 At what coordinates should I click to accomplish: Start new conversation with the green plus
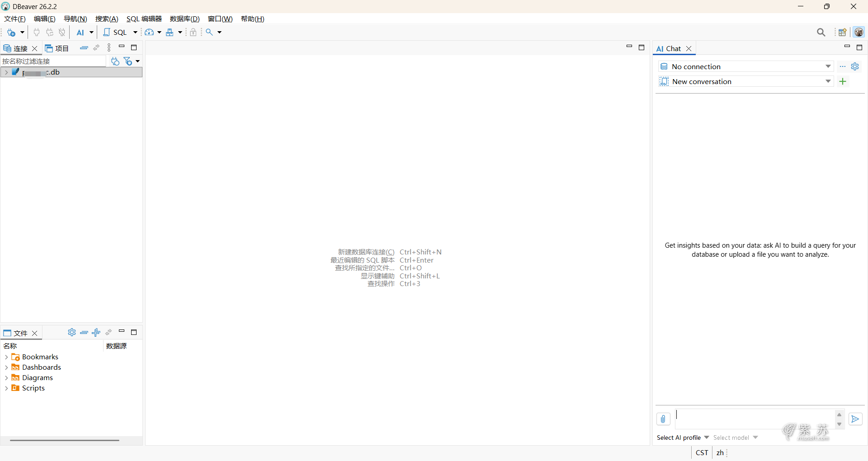843,81
